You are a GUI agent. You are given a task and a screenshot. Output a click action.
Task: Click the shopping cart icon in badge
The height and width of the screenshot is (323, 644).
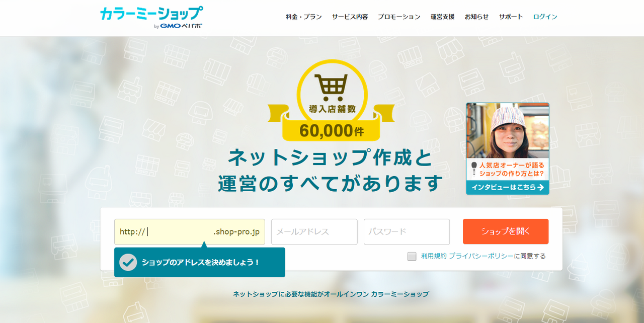(x=331, y=88)
